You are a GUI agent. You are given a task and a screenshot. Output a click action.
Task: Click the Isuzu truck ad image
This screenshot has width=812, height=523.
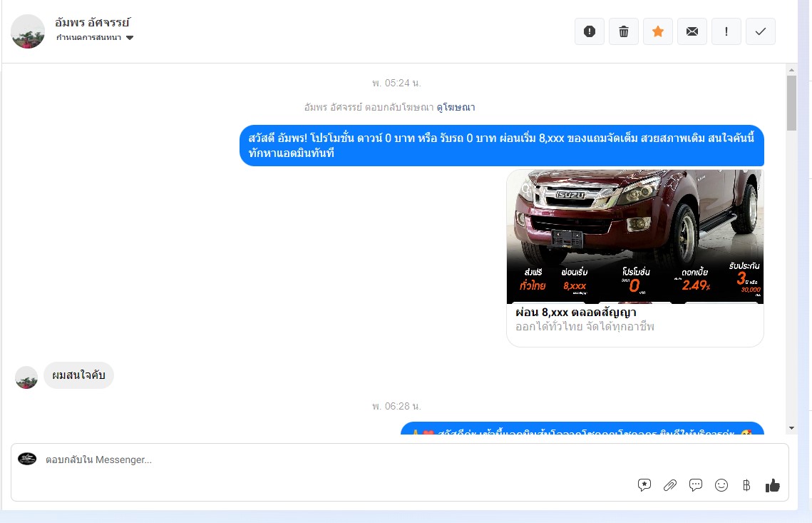tap(635, 236)
